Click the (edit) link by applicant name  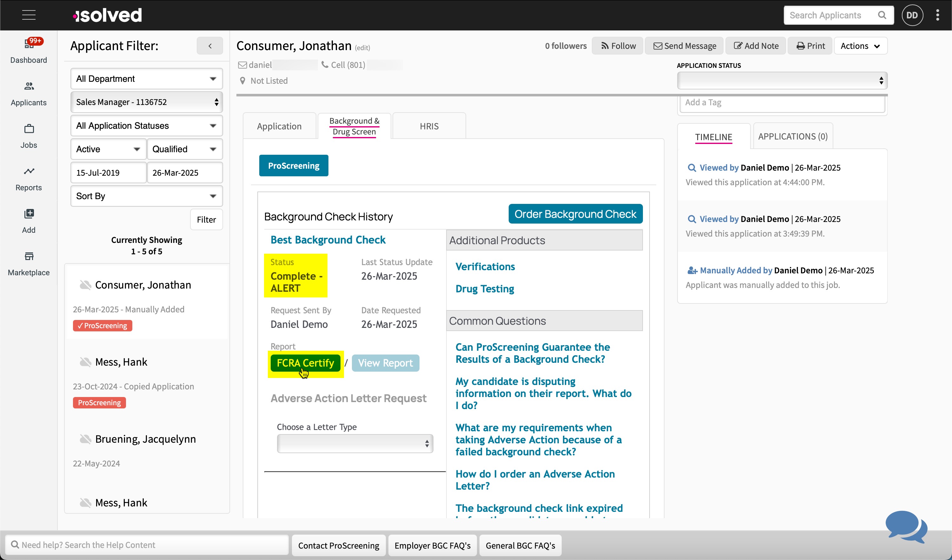(x=362, y=48)
